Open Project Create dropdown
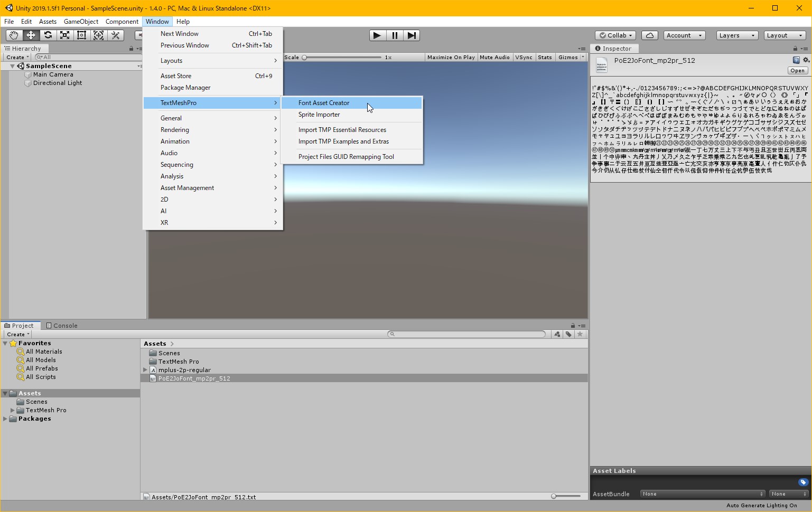The height and width of the screenshot is (512, 812). pyautogui.click(x=17, y=334)
